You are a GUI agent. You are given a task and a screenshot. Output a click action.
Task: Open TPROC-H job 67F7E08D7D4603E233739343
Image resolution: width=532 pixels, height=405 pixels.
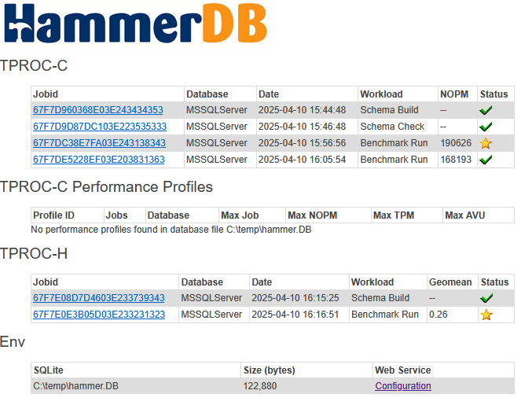pos(99,298)
